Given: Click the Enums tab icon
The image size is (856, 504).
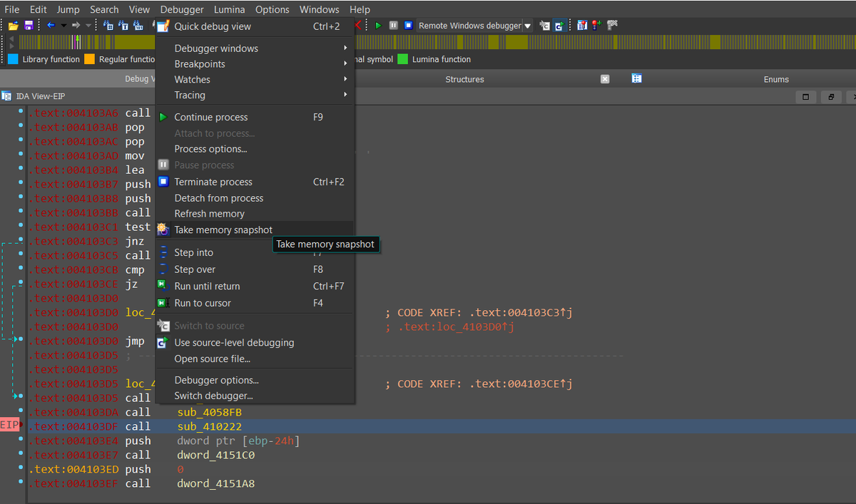Looking at the screenshot, I should [x=636, y=78].
